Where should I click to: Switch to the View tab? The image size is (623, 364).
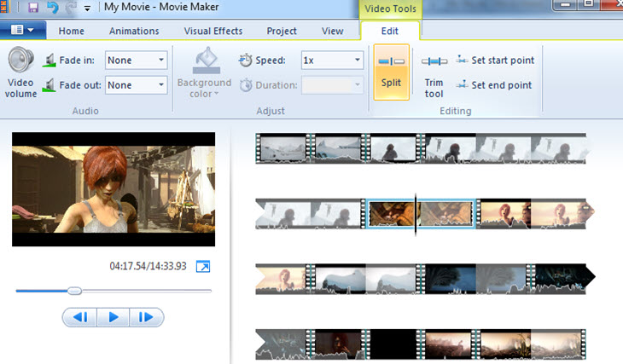333,31
